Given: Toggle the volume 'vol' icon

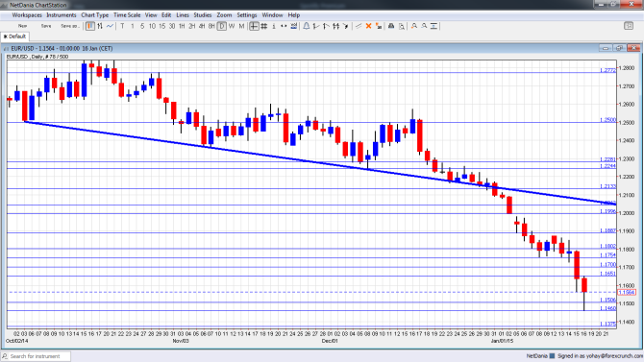Looking at the screenshot, I should [x=294, y=26].
